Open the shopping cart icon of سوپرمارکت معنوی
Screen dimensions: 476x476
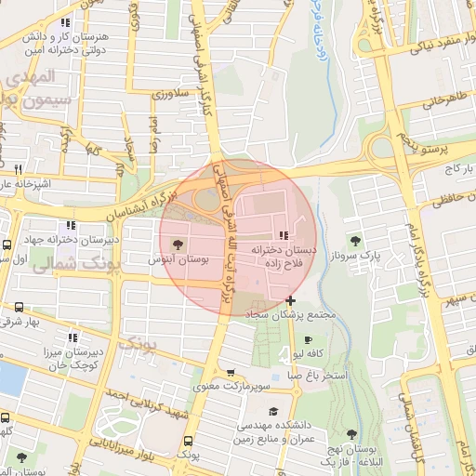[x=231, y=372]
